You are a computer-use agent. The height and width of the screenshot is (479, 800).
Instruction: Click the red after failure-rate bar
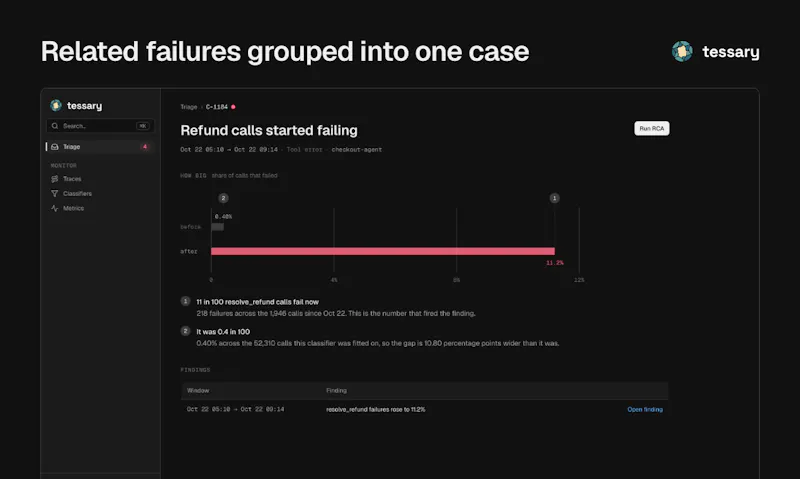click(x=383, y=251)
